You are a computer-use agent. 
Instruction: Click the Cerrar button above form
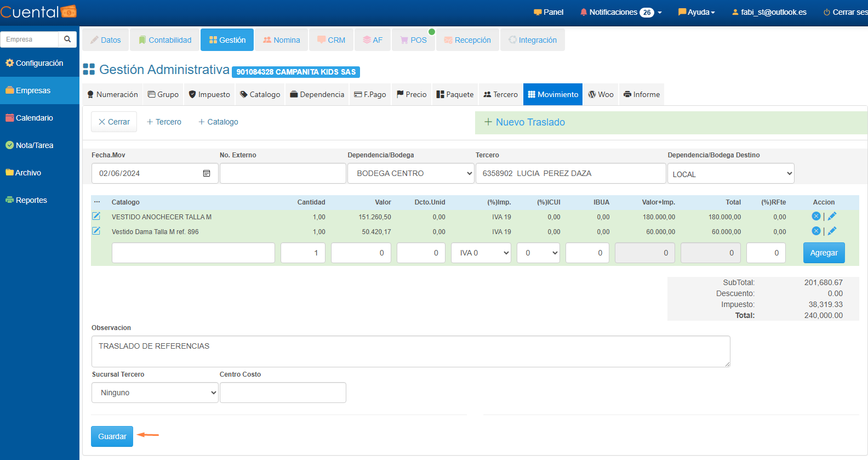[x=114, y=122]
